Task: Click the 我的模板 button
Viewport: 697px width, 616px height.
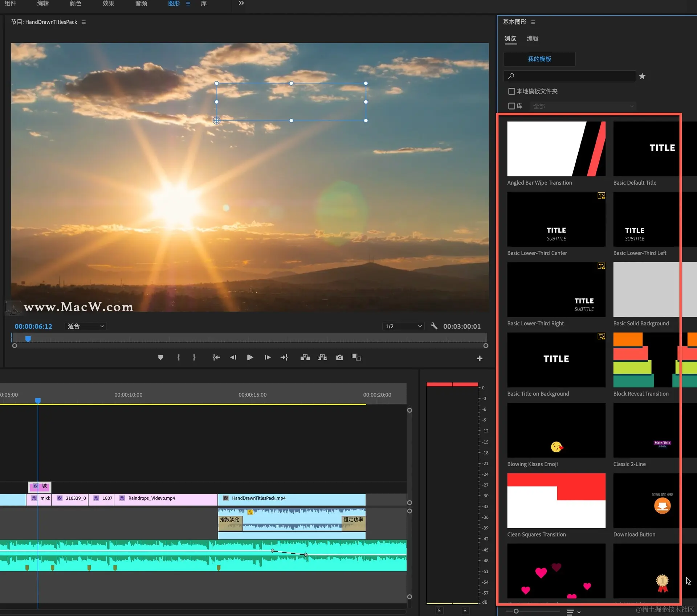Action: tap(539, 59)
